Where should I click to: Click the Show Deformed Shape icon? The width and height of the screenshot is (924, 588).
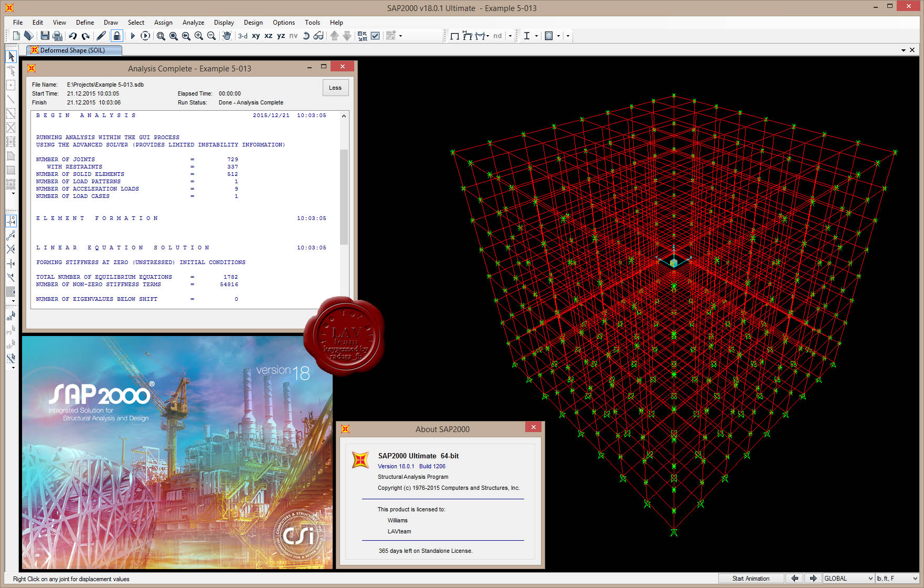[x=468, y=36]
